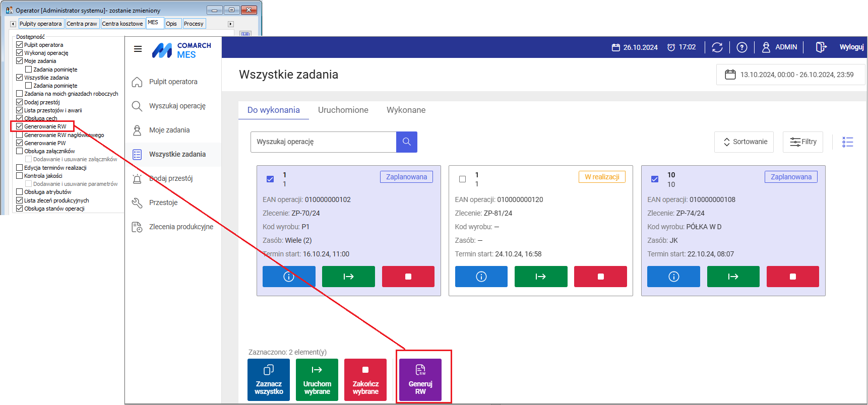Open the help question mark icon
Image resolution: width=868 pixels, height=405 pixels.
tap(742, 47)
